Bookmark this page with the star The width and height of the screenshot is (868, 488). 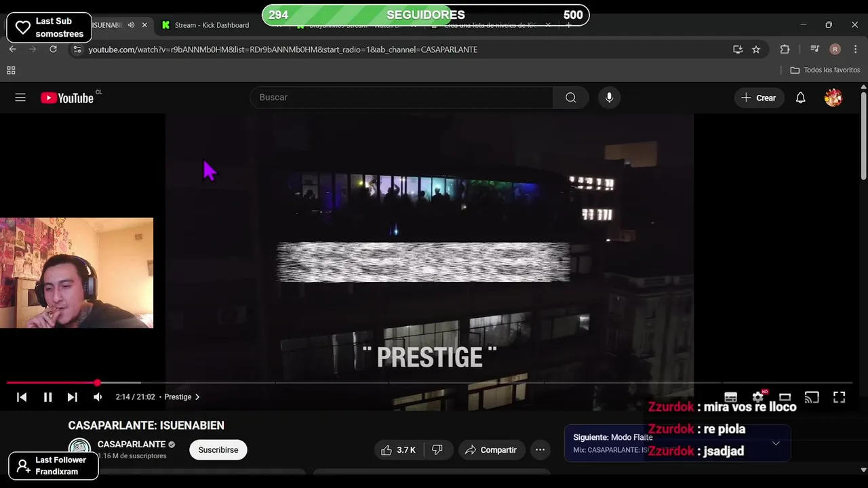pyautogui.click(x=756, y=49)
